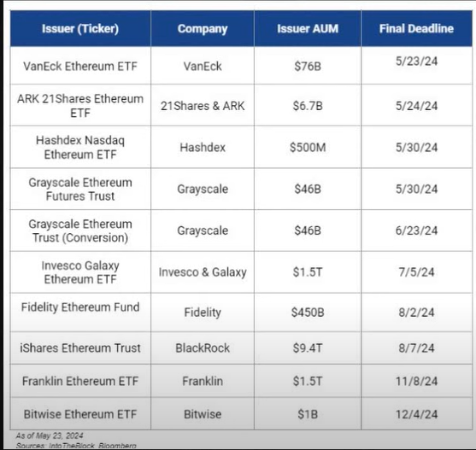Click the BlackRock company cell

(x=203, y=348)
